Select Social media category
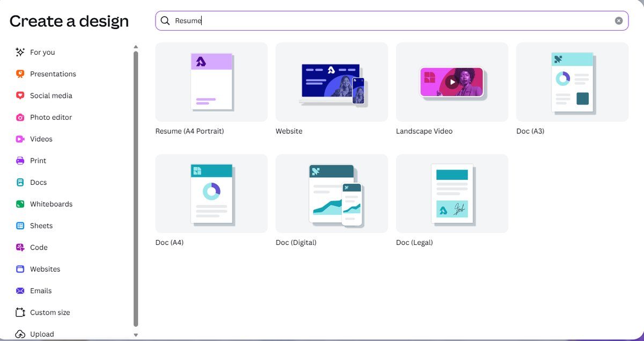Viewport: 644px width, 341px height. pyautogui.click(x=51, y=96)
